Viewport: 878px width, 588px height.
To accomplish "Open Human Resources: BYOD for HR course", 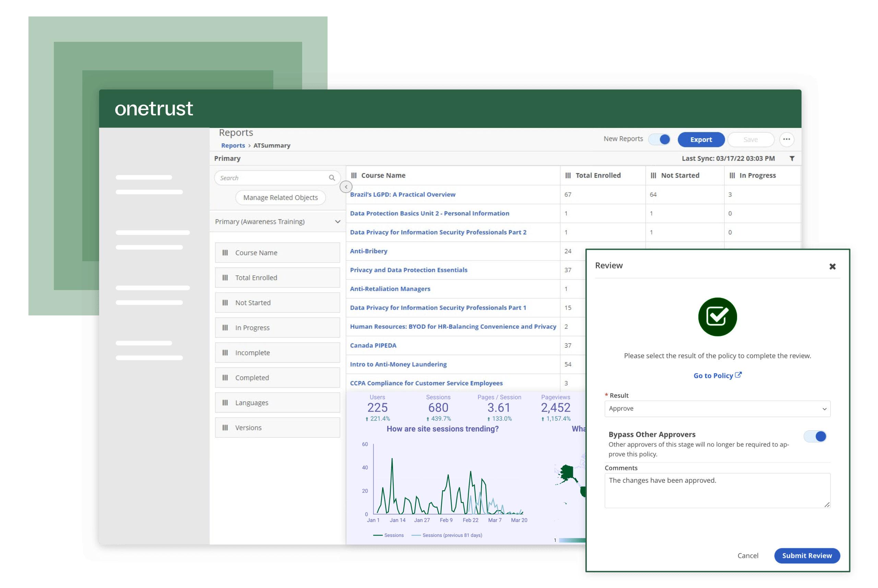I will pos(453,327).
